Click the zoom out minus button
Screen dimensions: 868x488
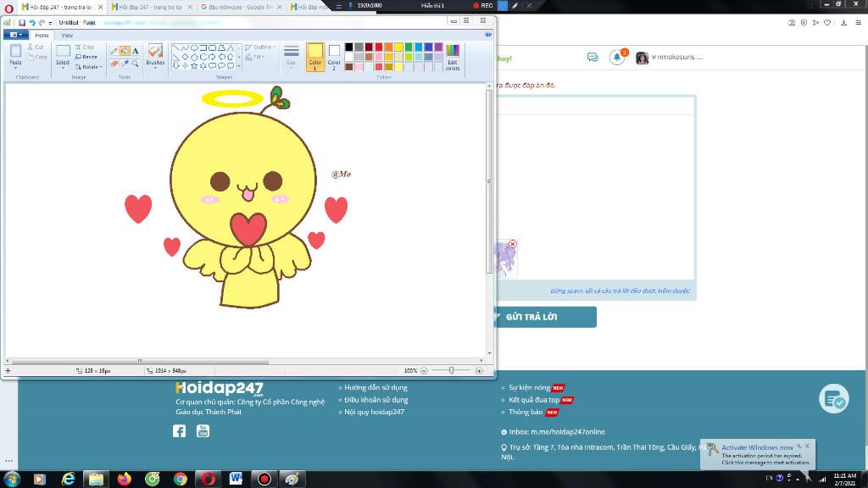pyautogui.click(x=424, y=371)
